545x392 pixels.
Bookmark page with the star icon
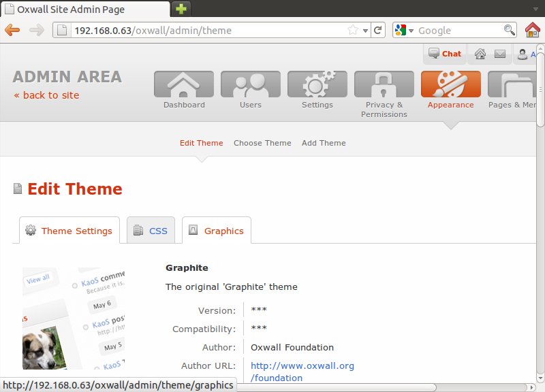click(353, 30)
